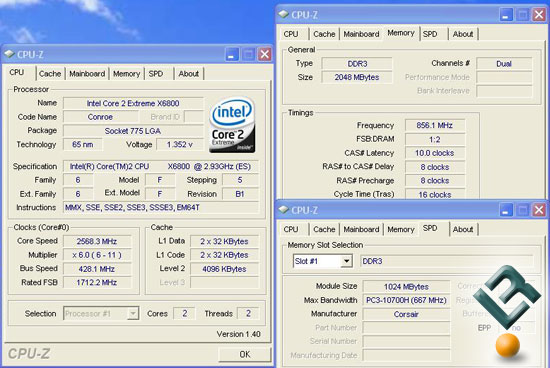Screen dimensions: 550x368
Task: Click the L1 Data value '2 x 32 KBytes'
Action: point(224,241)
